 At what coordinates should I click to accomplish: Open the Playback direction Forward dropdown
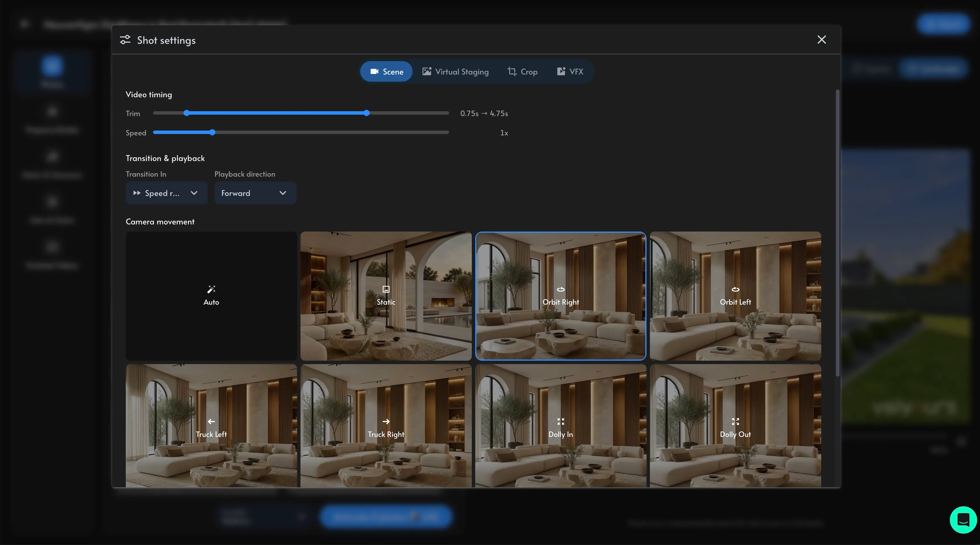(x=255, y=193)
